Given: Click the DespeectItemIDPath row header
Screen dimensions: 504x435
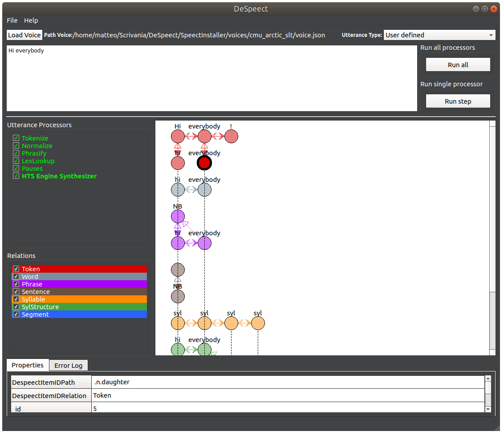Looking at the screenshot, I should [52, 383].
